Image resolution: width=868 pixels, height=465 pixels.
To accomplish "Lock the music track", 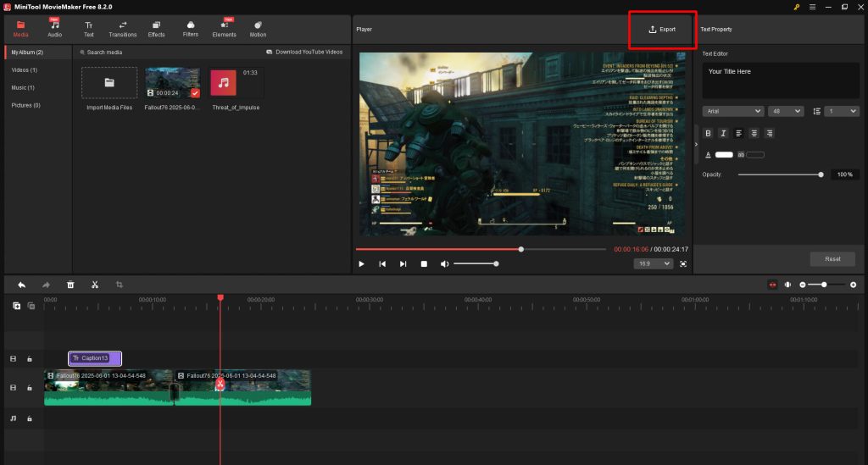I will point(30,418).
